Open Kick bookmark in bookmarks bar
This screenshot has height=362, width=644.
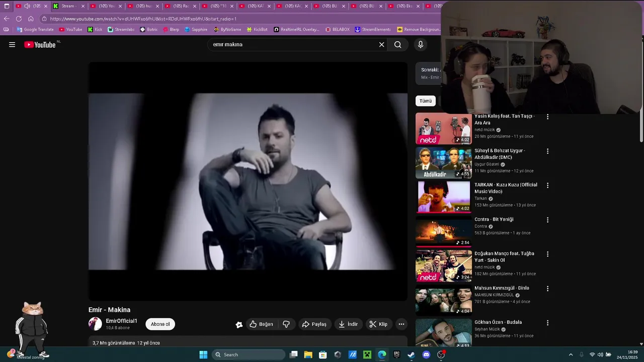click(95, 30)
